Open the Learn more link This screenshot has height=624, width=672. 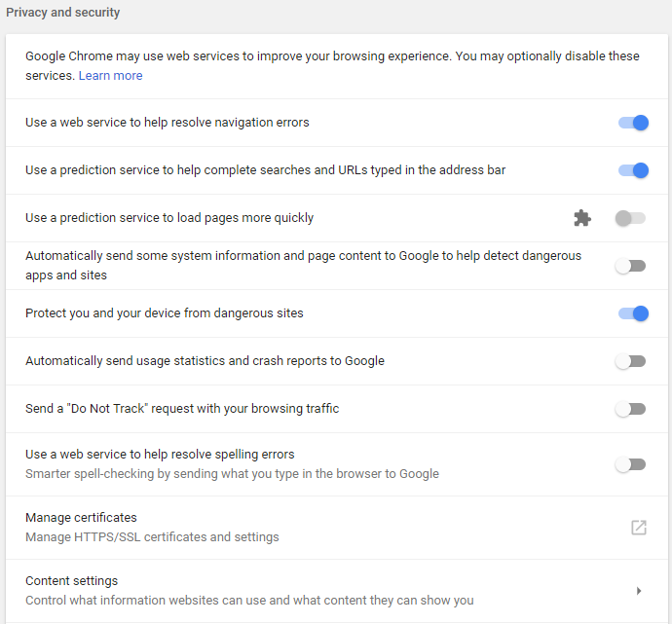click(x=110, y=76)
